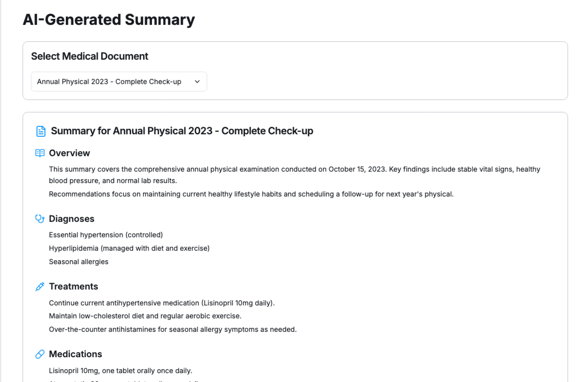
Task: Click the Select Medical Document label
Action: (89, 56)
